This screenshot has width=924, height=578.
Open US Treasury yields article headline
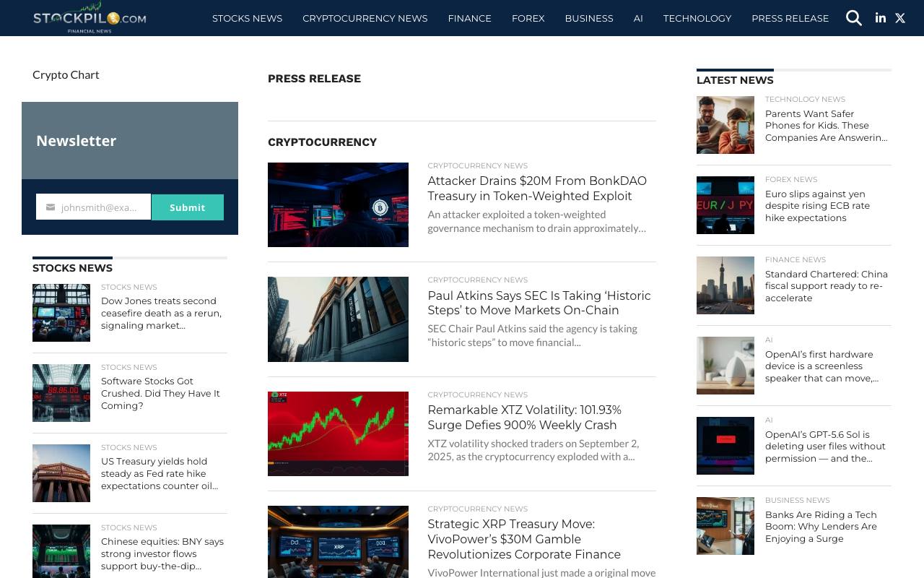pyautogui.click(x=160, y=473)
